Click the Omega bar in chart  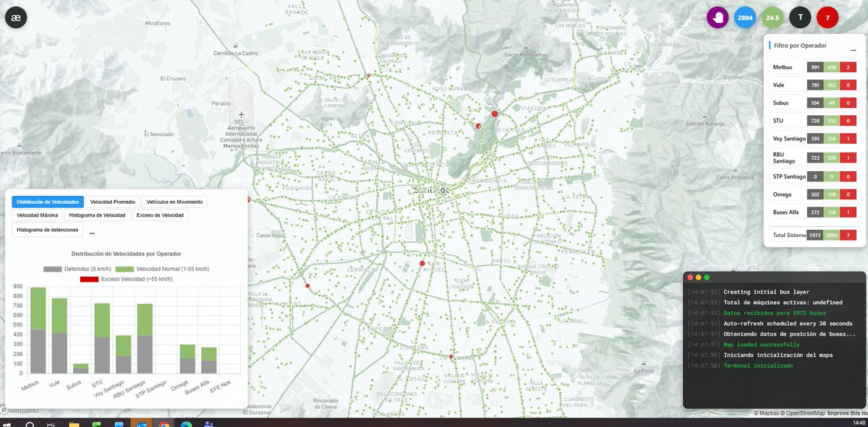187,359
